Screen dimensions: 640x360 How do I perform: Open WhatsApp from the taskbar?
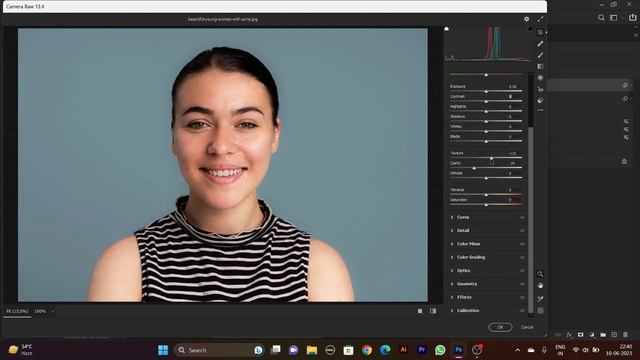point(440,350)
